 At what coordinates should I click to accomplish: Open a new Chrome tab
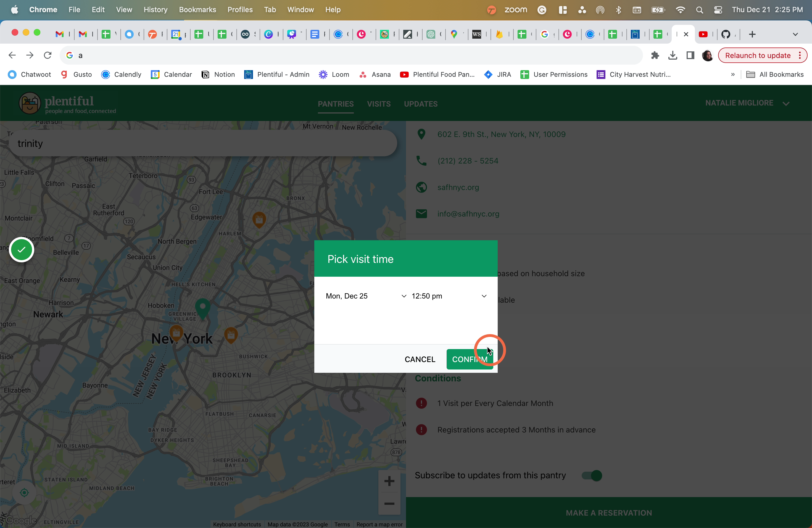[x=752, y=34]
